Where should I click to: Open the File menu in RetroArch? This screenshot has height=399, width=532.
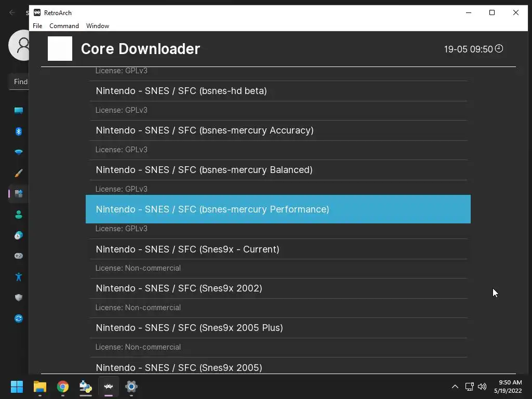tap(37, 26)
